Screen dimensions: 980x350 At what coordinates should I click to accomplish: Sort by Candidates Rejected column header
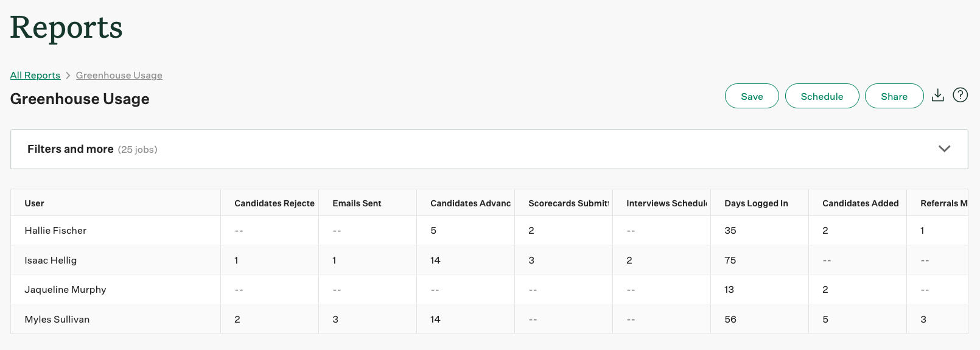275,203
